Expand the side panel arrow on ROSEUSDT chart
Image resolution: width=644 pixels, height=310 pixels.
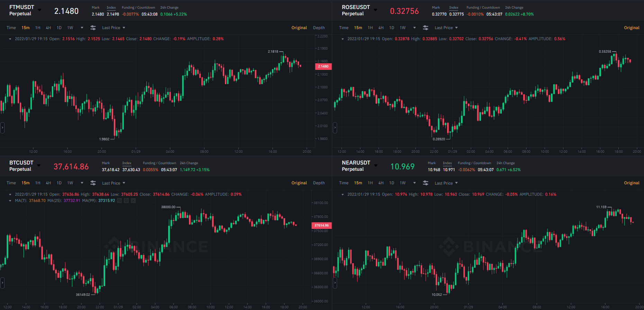(x=335, y=128)
